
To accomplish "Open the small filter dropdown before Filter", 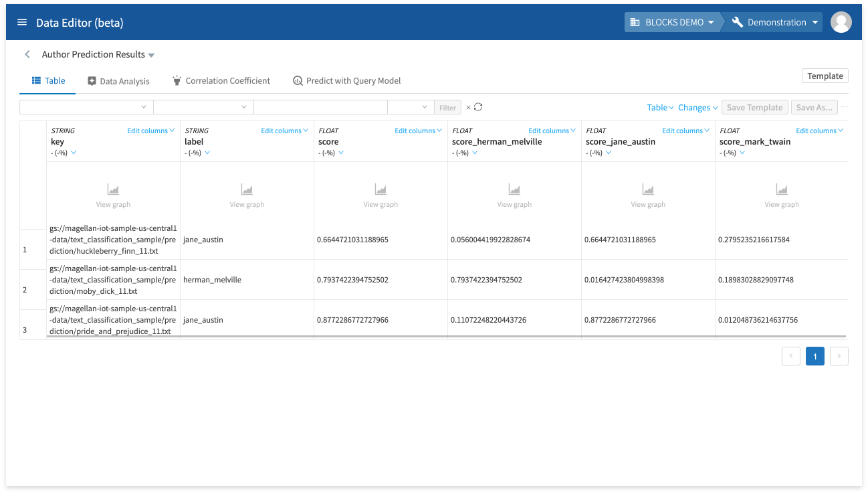I will pos(411,107).
